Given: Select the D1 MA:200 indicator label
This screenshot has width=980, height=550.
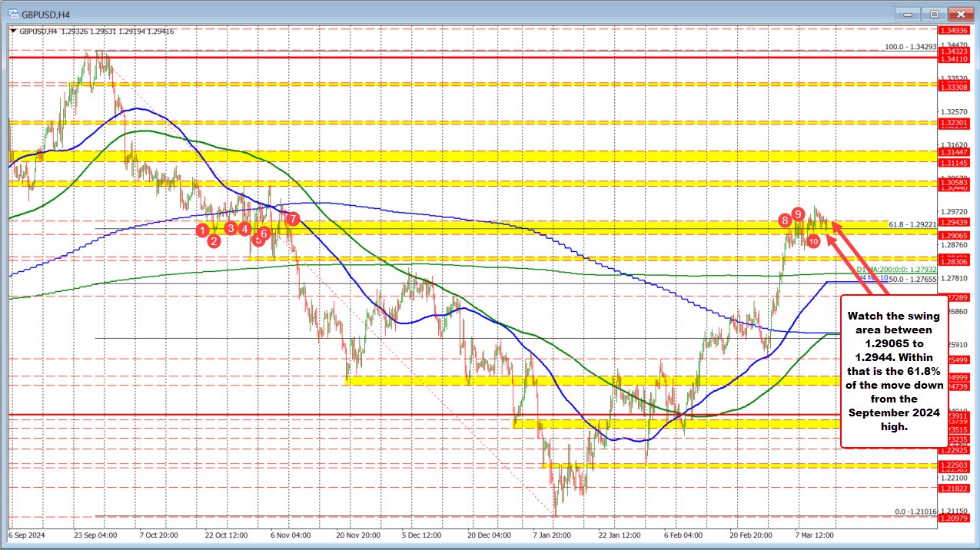Looking at the screenshot, I should (x=896, y=270).
